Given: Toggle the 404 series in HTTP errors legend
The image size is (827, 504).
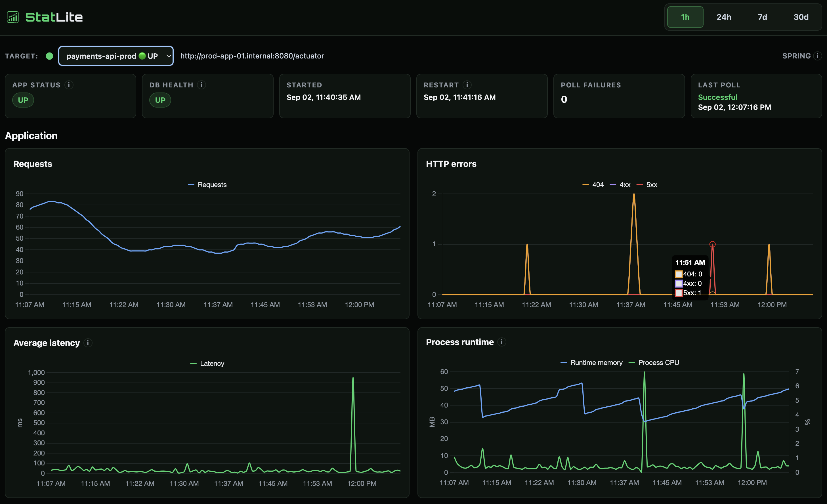Looking at the screenshot, I should tap(593, 184).
